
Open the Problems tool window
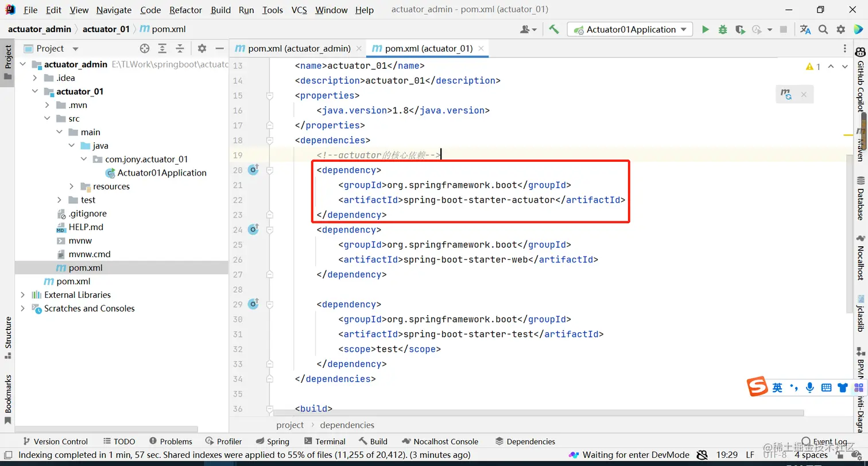tap(170, 441)
